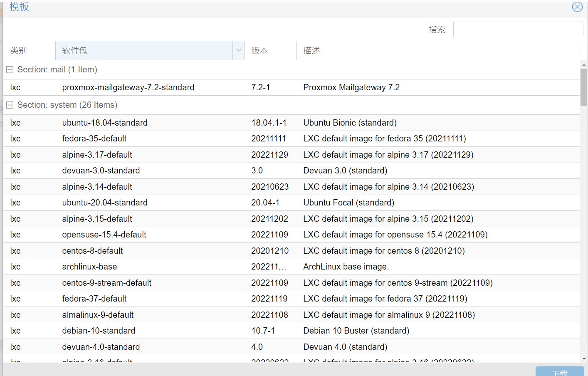Viewport: 588px width, 376px height.
Task: Click the scrollbar up arrow
Action: [584, 64]
